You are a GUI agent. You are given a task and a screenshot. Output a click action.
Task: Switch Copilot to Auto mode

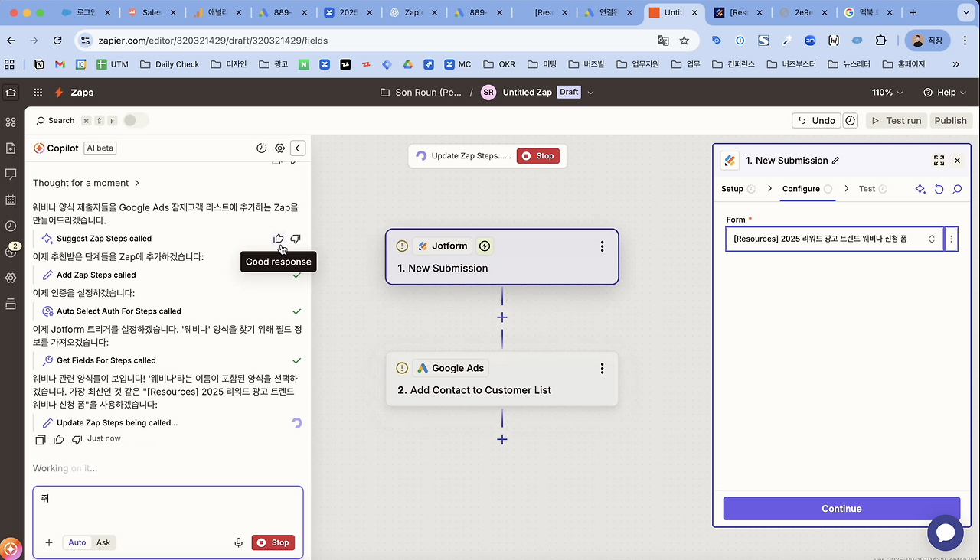pyautogui.click(x=77, y=542)
